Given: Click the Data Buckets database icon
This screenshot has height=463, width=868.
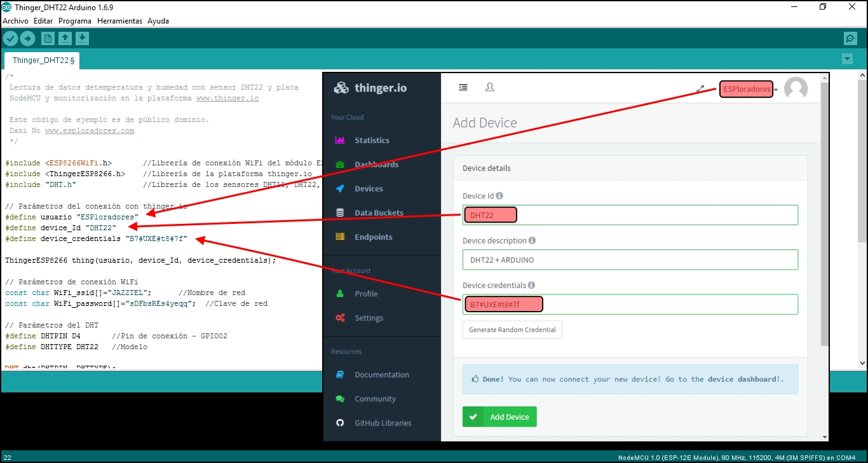Looking at the screenshot, I should point(340,213).
